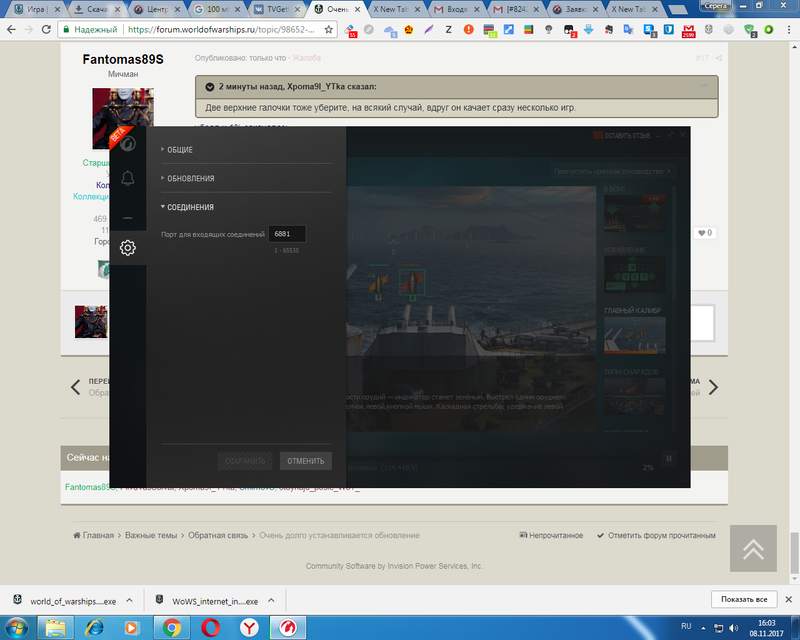Click the scroll-to-top double arrow button
This screenshot has height=640, width=800.
pyautogui.click(x=753, y=549)
